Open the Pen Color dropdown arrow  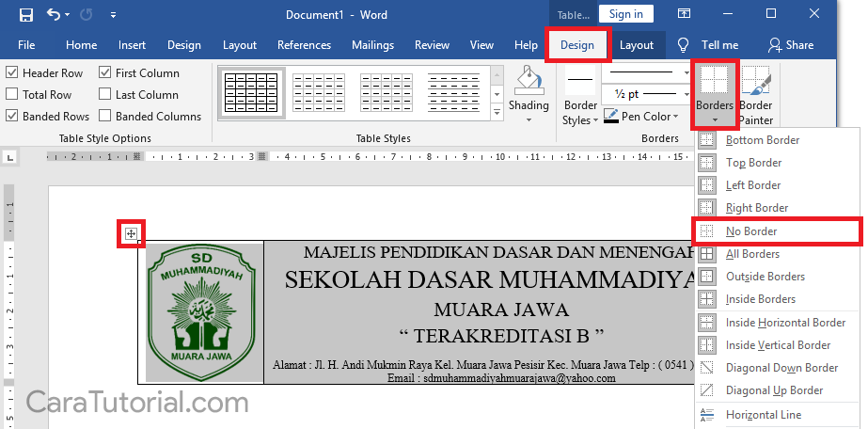(x=675, y=117)
